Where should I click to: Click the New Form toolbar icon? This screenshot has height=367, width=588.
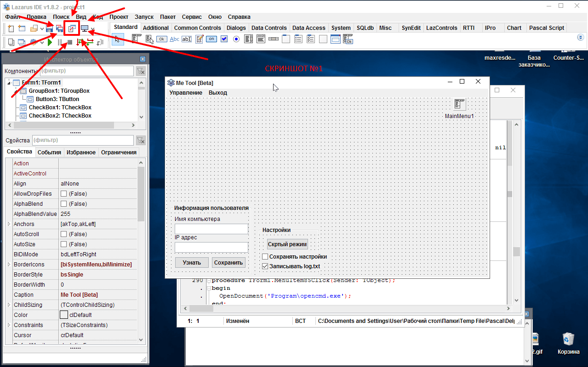pyautogui.click(x=21, y=28)
